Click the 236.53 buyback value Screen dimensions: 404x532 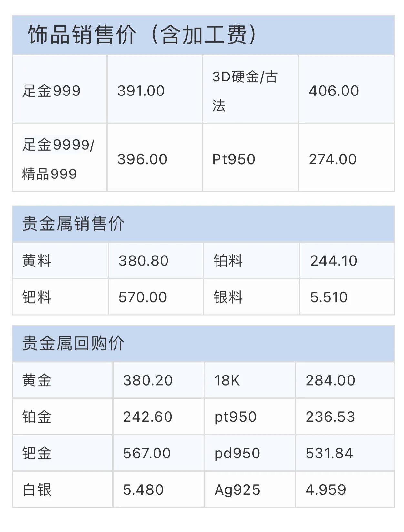pyautogui.click(x=330, y=417)
